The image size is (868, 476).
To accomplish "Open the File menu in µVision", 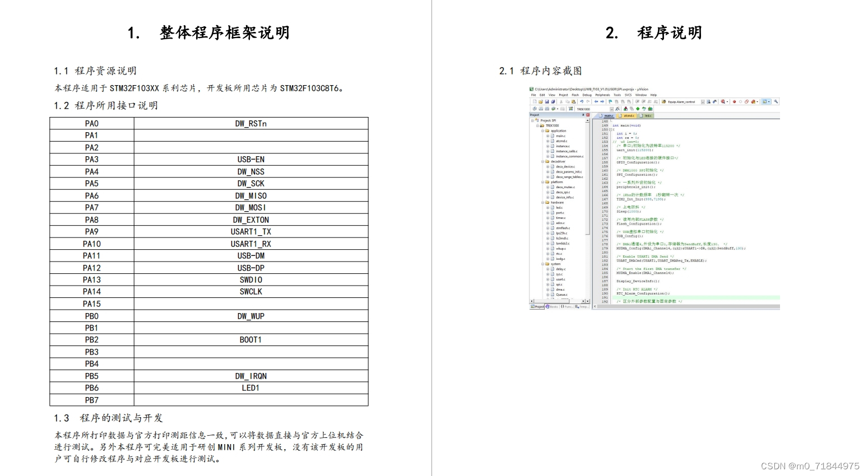I will tap(533, 95).
